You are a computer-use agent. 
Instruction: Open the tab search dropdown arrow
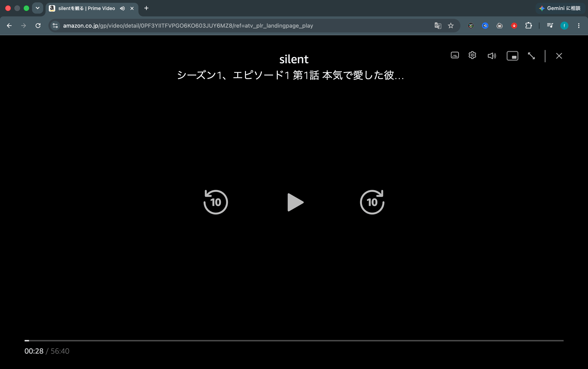pos(38,8)
